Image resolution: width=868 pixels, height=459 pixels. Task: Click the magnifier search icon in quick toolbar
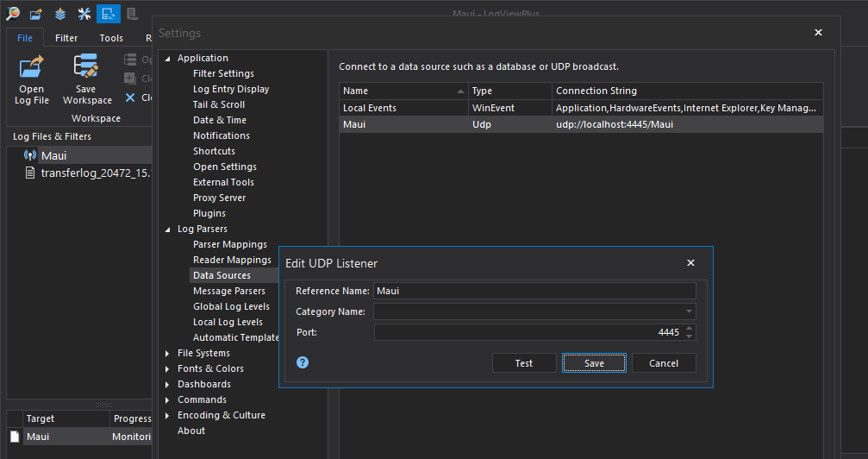coord(12,13)
